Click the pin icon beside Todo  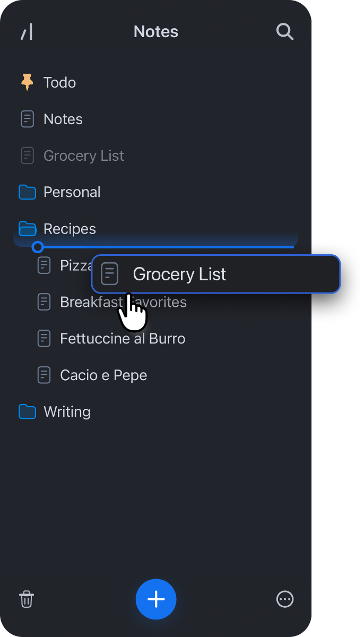27,82
